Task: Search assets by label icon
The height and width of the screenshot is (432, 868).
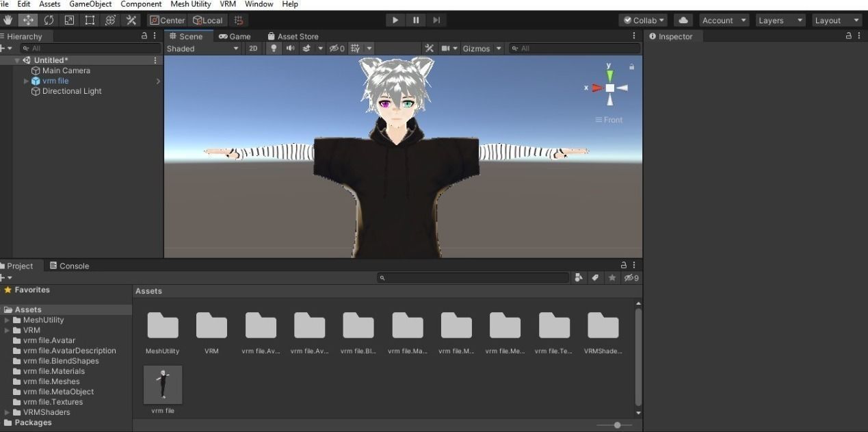Action: [x=595, y=278]
